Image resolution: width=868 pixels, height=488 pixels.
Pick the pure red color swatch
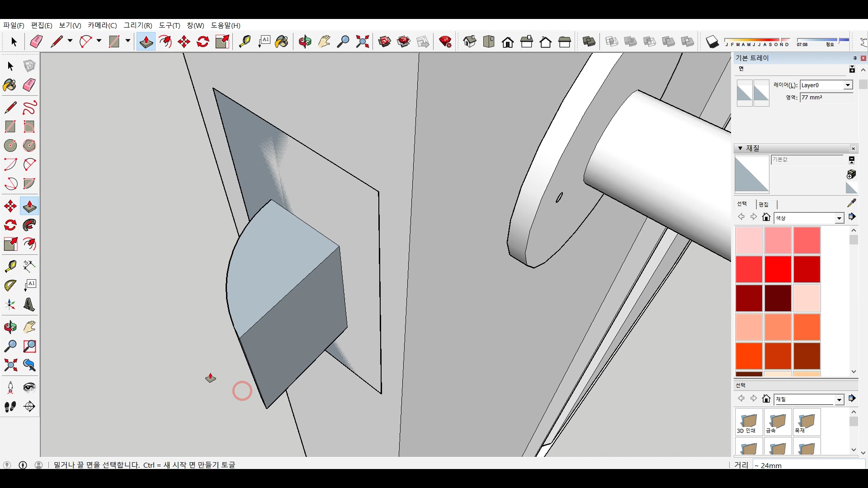[778, 269]
